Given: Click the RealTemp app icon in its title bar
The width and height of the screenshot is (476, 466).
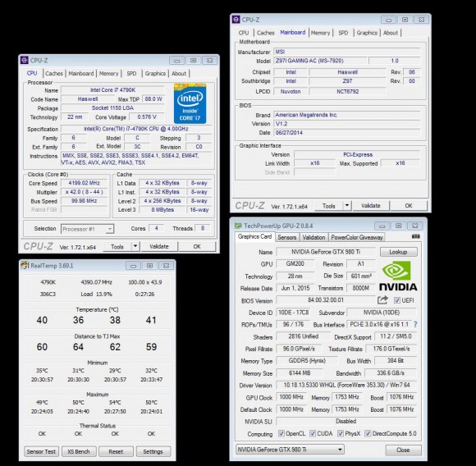Looking at the screenshot, I should tap(25, 266).
